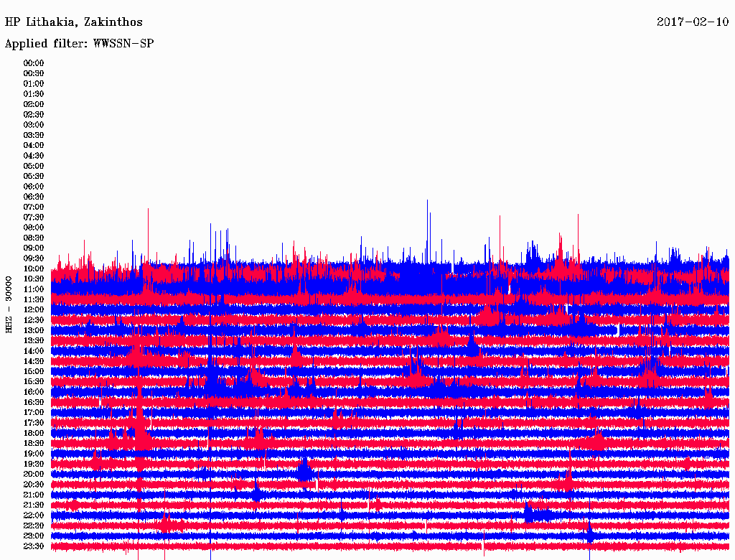Click the 18:30 time label
The height and width of the screenshot is (560, 735).
coord(34,444)
